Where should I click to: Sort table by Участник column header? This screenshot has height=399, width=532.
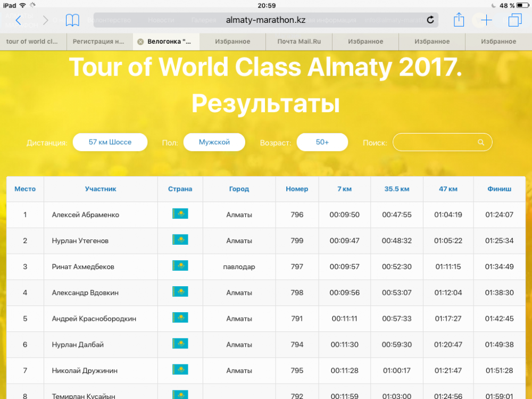click(x=101, y=189)
